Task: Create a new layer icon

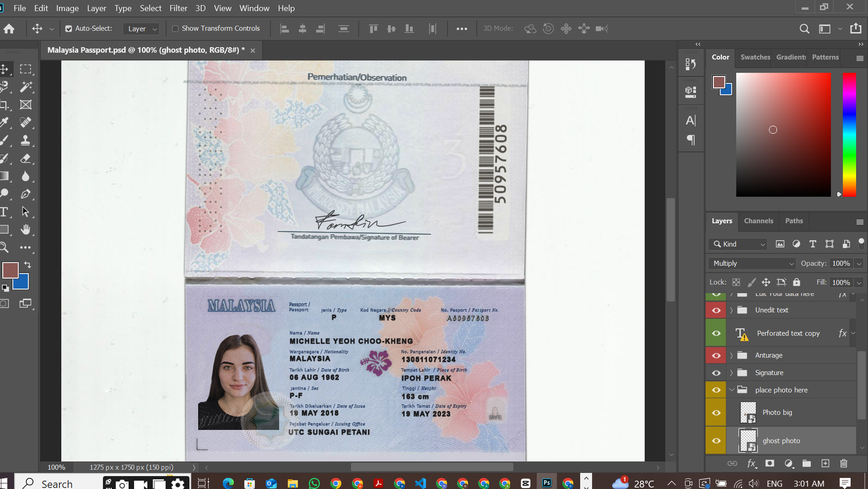Action: tap(825, 464)
